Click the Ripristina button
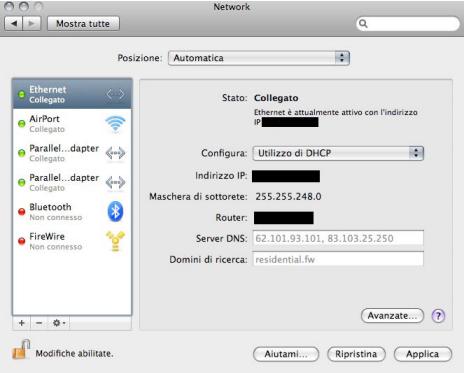The image size is (464, 373). coord(356,354)
